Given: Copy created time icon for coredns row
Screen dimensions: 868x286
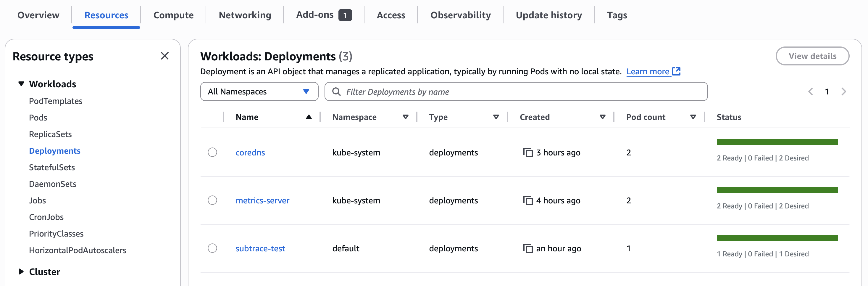Looking at the screenshot, I should tap(528, 152).
